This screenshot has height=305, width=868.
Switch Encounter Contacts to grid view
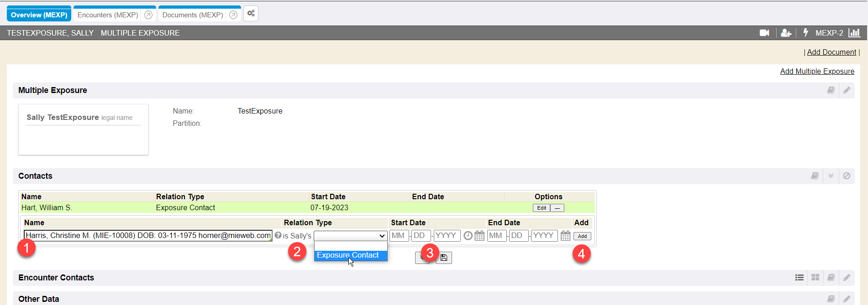tap(815, 278)
